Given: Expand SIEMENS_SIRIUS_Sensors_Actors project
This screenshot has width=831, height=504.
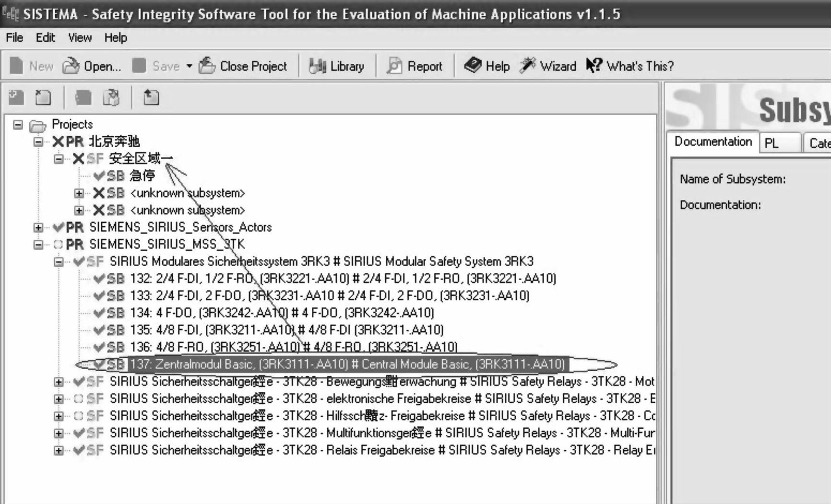Looking at the screenshot, I should click(x=38, y=227).
